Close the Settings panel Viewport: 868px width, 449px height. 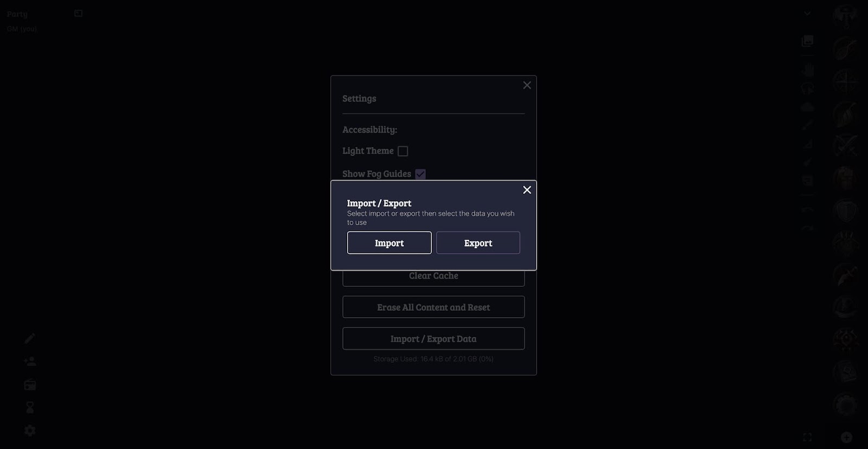click(x=527, y=85)
